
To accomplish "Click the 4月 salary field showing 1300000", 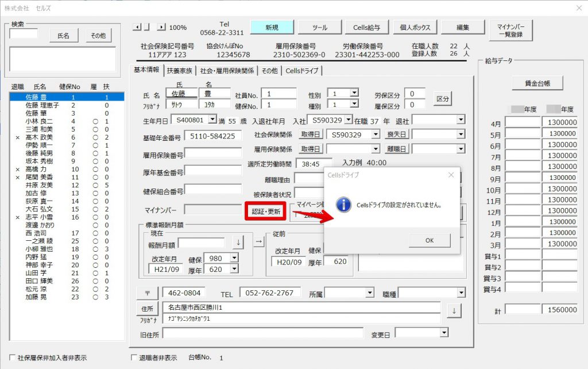I will [x=560, y=122].
